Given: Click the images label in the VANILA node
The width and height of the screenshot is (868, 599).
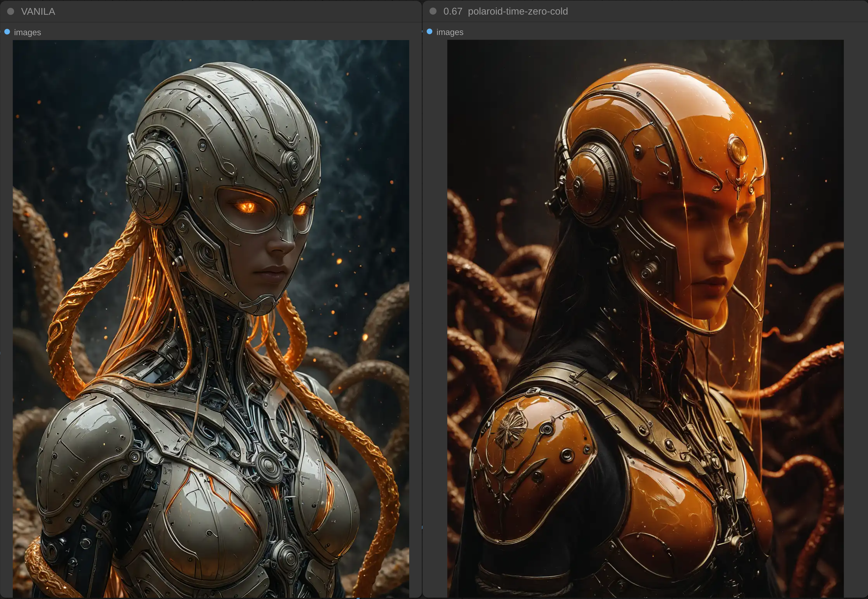Looking at the screenshot, I should (27, 32).
